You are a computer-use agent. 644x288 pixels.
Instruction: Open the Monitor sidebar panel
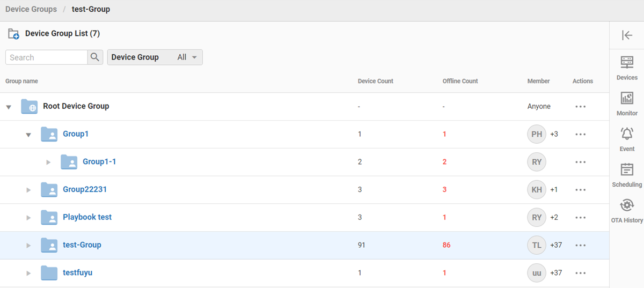pos(626,104)
